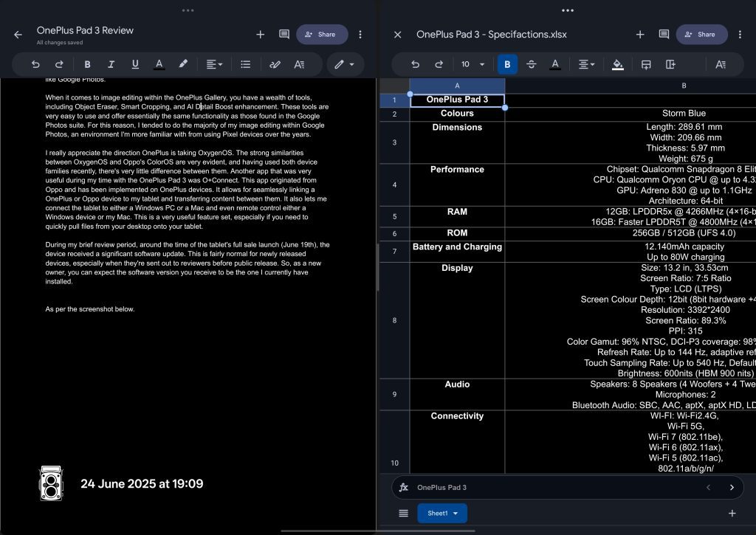
Task: Click the Docs highlight color marker icon
Action: tap(183, 64)
